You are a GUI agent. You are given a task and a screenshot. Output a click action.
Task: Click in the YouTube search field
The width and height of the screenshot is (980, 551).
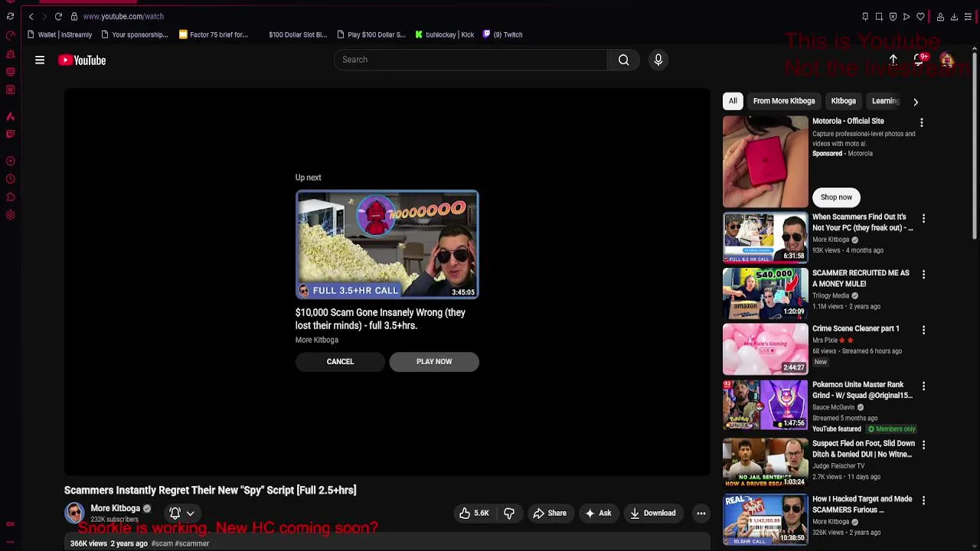tap(471, 60)
